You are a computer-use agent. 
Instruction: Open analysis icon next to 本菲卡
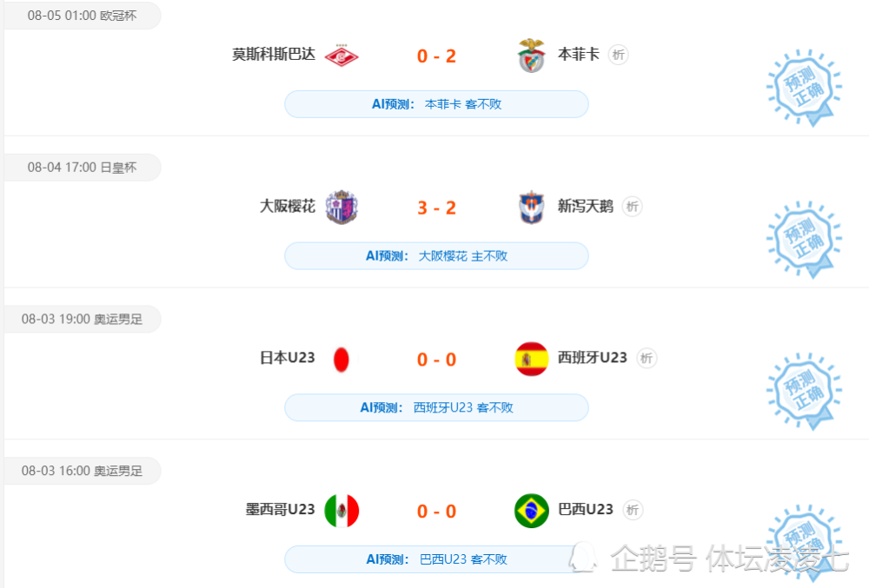tap(619, 55)
